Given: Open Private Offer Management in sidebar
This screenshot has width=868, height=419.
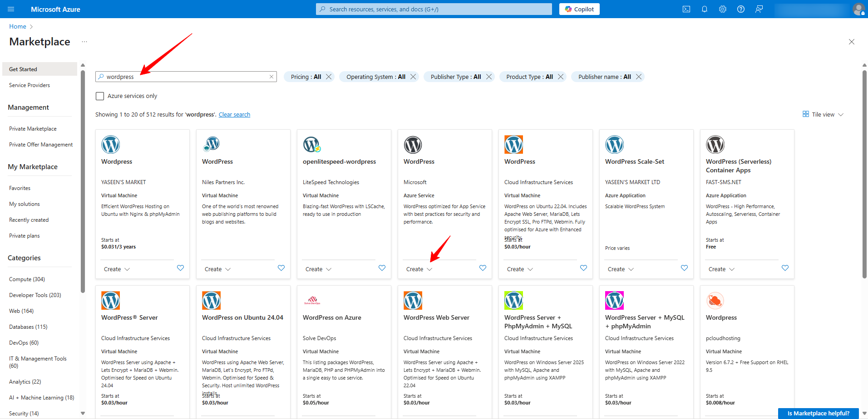Looking at the screenshot, I should (41, 145).
